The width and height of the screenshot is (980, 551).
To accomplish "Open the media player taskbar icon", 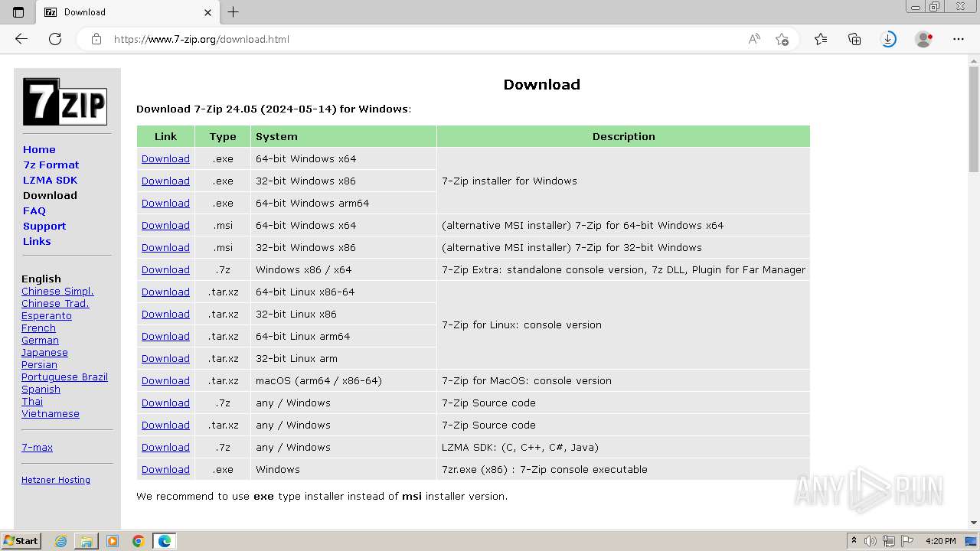I will click(113, 541).
